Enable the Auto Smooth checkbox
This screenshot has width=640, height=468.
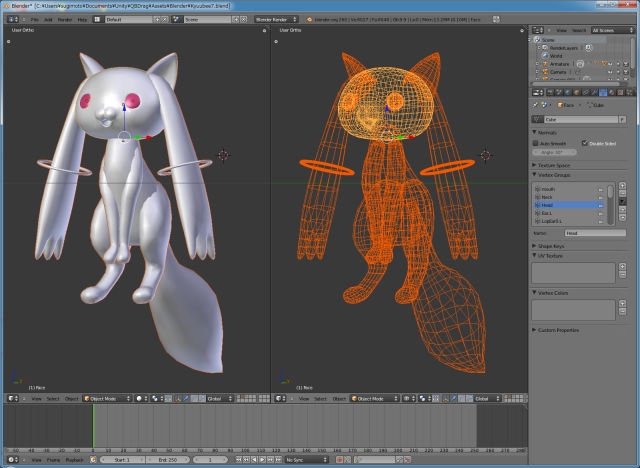(x=536, y=143)
